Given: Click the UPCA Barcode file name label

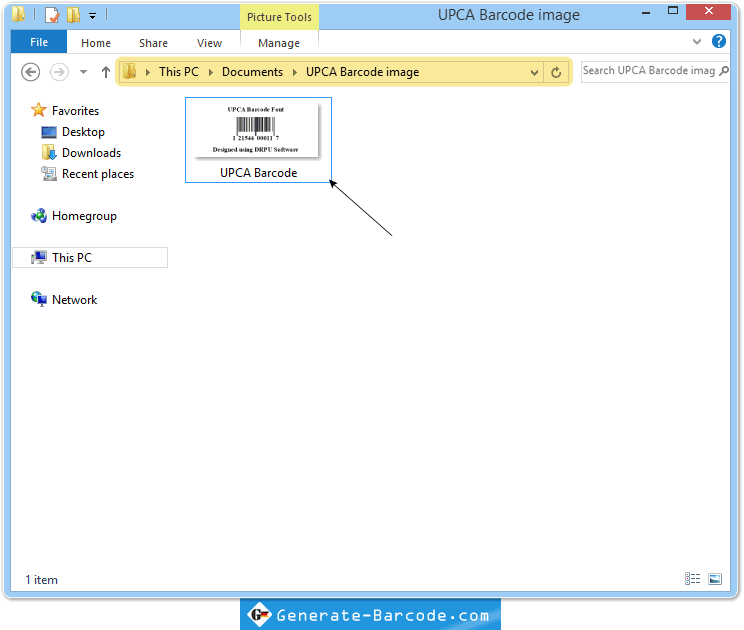Looking at the screenshot, I should (x=259, y=173).
